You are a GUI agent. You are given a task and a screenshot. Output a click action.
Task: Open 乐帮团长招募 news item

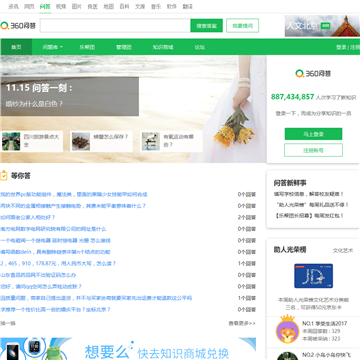pyautogui.click(x=309, y=216)
